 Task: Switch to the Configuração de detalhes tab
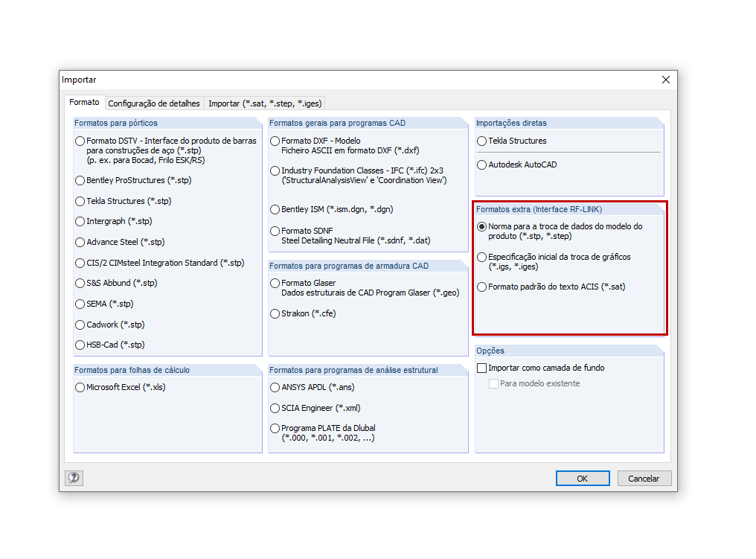pyautogui.click(x=154, y=103)
